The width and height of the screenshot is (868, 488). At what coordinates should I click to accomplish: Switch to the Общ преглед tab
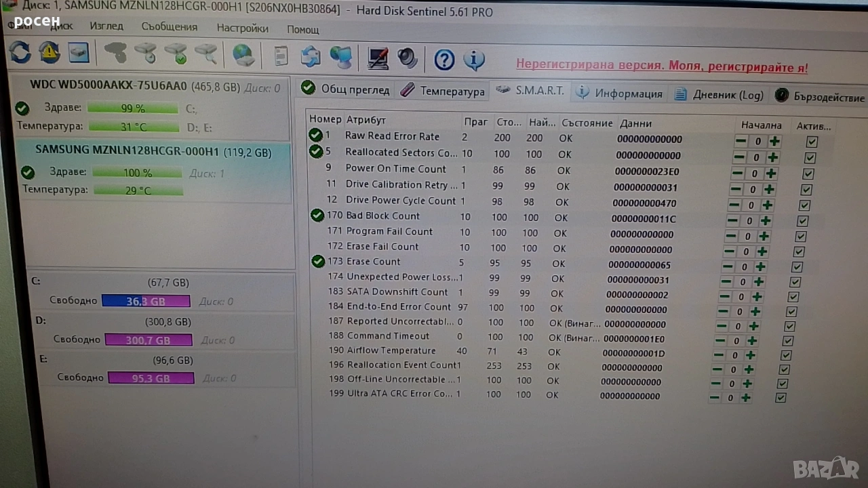pyautogui.click(x=345, y=89)
